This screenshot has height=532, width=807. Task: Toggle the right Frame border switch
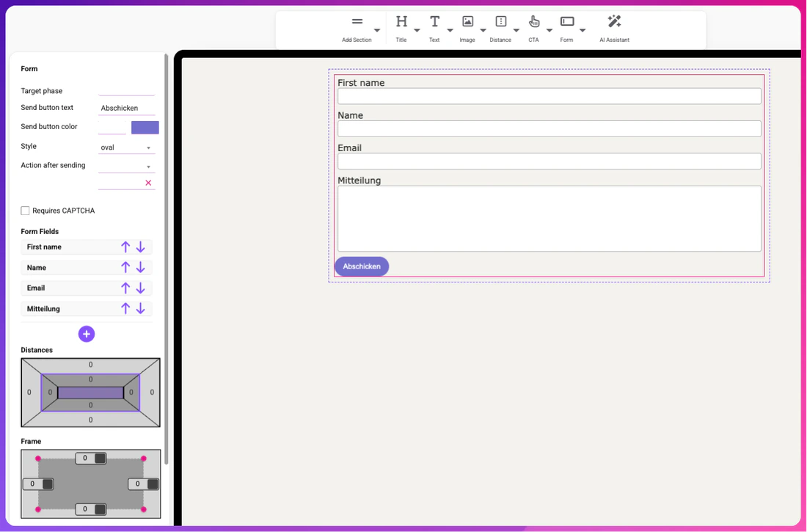tap(153, 484)
